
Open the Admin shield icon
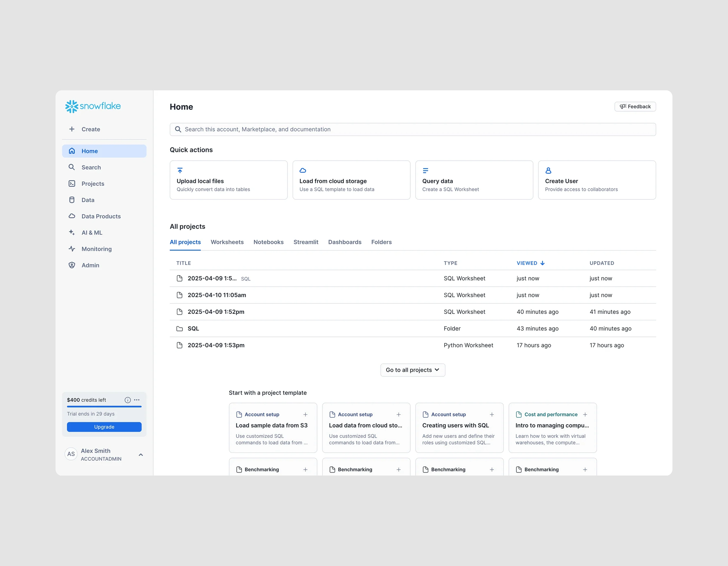[x=72, y=265]
